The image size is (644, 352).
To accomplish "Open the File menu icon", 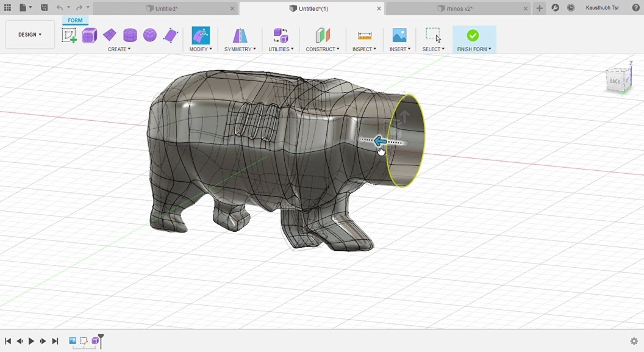I will pyautogui.click(x=23, y=7).
